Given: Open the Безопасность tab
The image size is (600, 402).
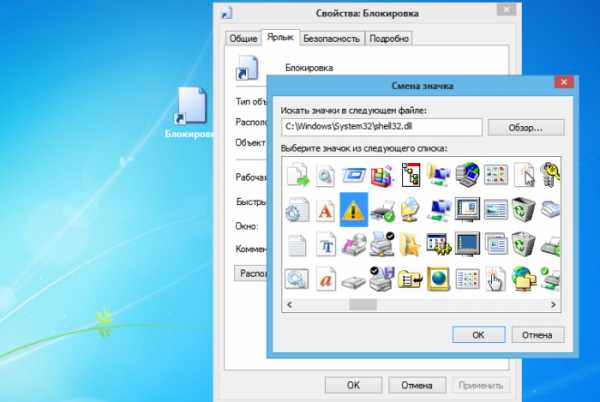Looking at the screenshot, I should pyautogui.click(x=331, y=38).
